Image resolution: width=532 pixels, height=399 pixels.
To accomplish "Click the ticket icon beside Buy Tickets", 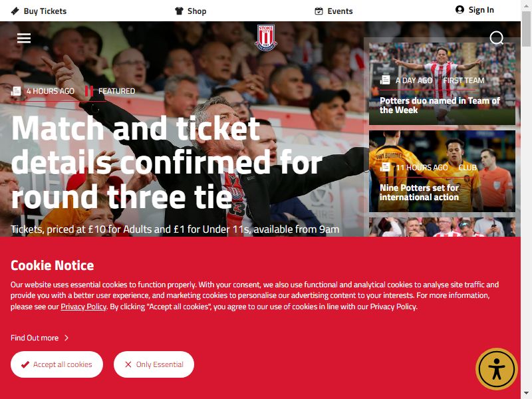I will tap(15, 11).
